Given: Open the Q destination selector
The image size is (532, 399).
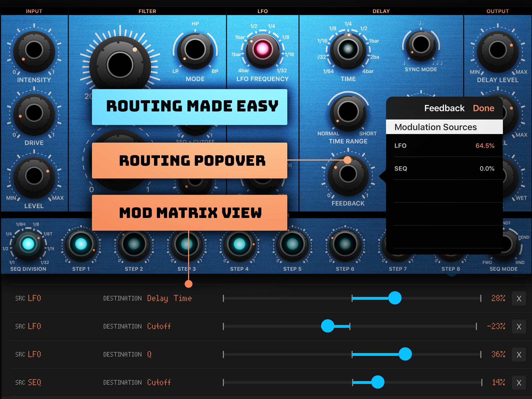Looking at the screenshot, I should click(149, 354).
